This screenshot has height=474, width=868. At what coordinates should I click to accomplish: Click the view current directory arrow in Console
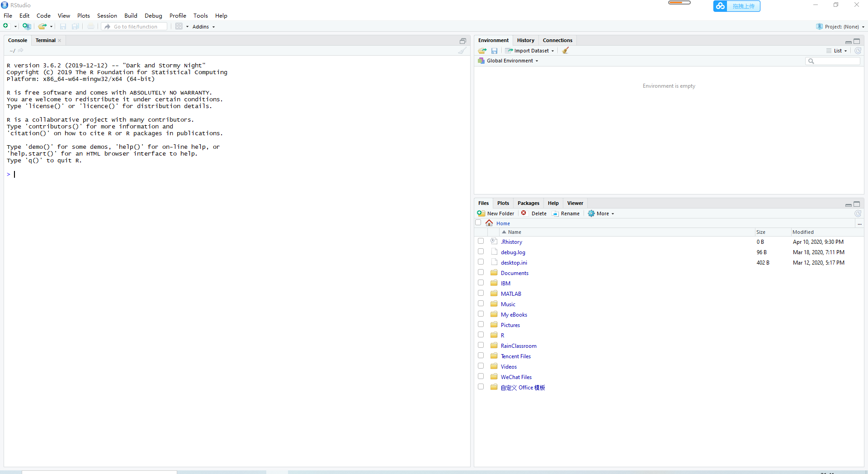(x=20, y=51)
